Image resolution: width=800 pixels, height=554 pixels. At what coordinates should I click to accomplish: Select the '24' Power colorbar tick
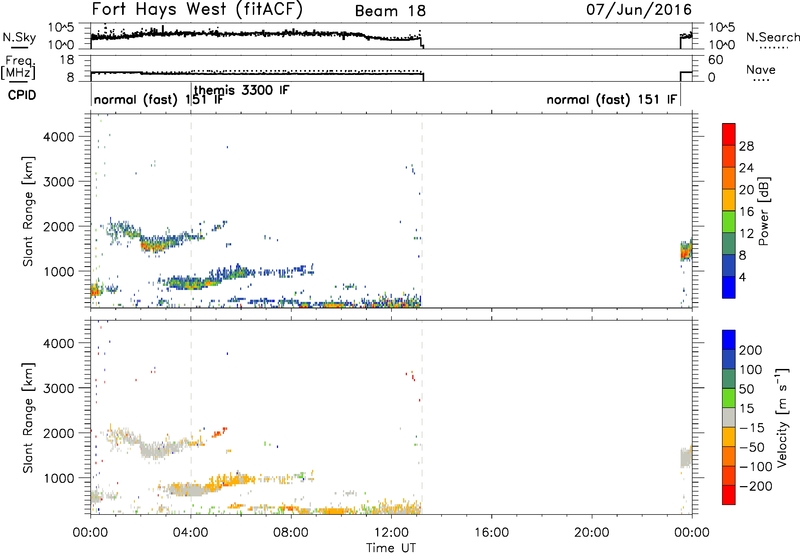(746, 168)
